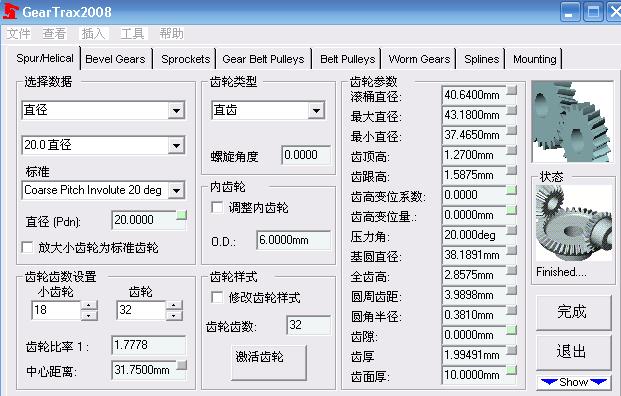
Task: Open the 文件 menu
Action: (x=18, y=34)
